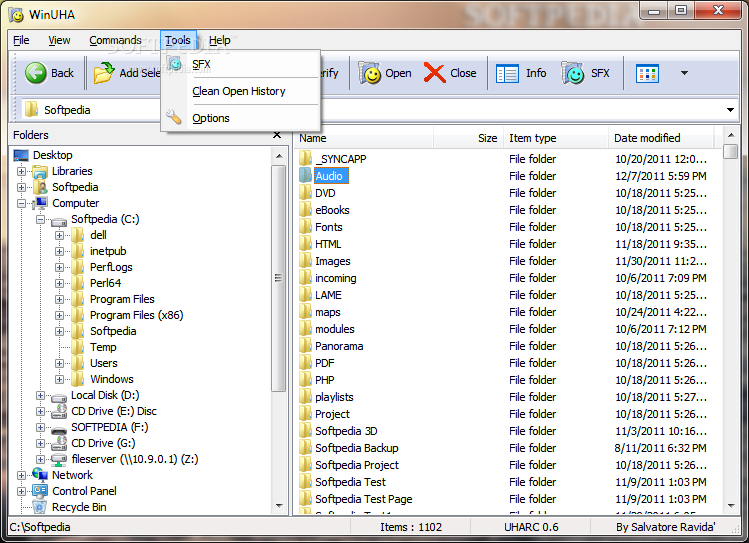749x543 pixels.
Task: Click the Local Disk (D:) drive icon
Action: [59, 396]
